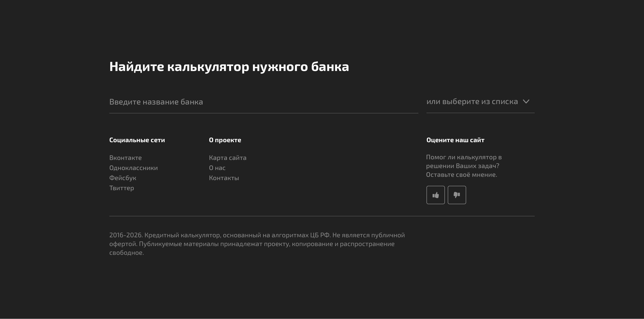Focus the 'Введите название банка' input field
Screen dimensions: 644x319
264,102
